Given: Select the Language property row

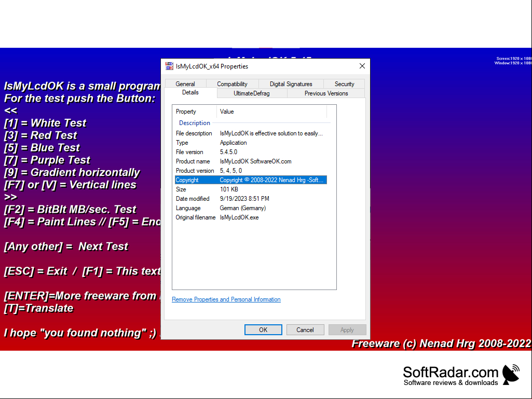Looking at the screenshot, I should 251,208.
